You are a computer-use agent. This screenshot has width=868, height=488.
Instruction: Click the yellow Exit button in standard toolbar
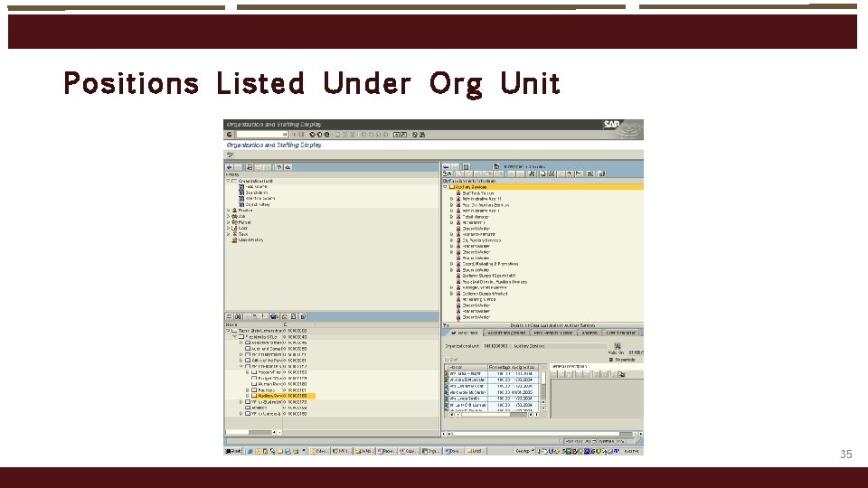tap(319, 135)
